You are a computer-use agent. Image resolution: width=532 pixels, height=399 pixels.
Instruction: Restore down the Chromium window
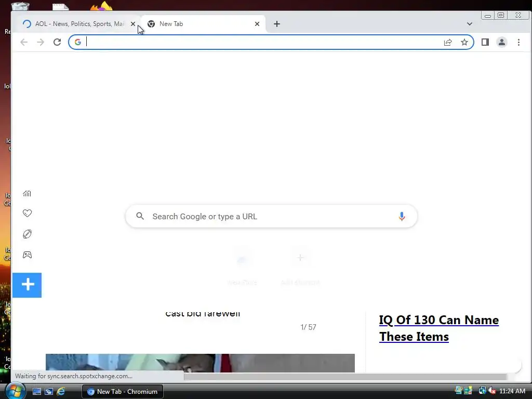point(501,15)
